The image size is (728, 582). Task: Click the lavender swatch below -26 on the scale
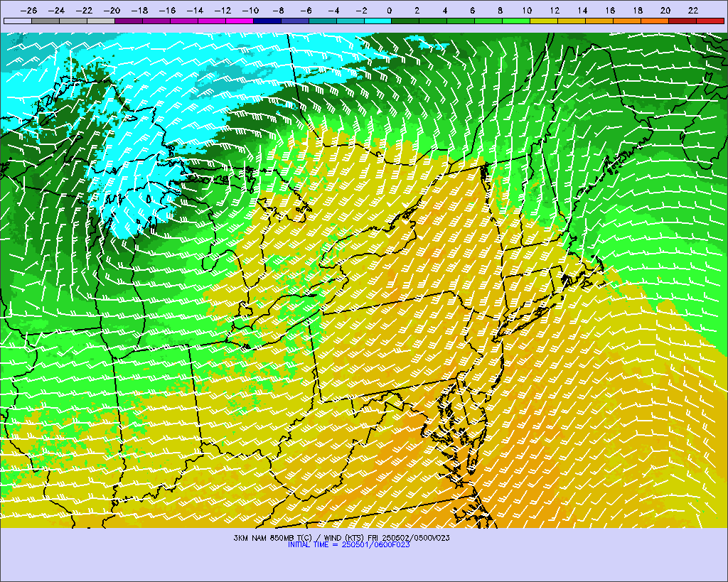tap(18, 21)
